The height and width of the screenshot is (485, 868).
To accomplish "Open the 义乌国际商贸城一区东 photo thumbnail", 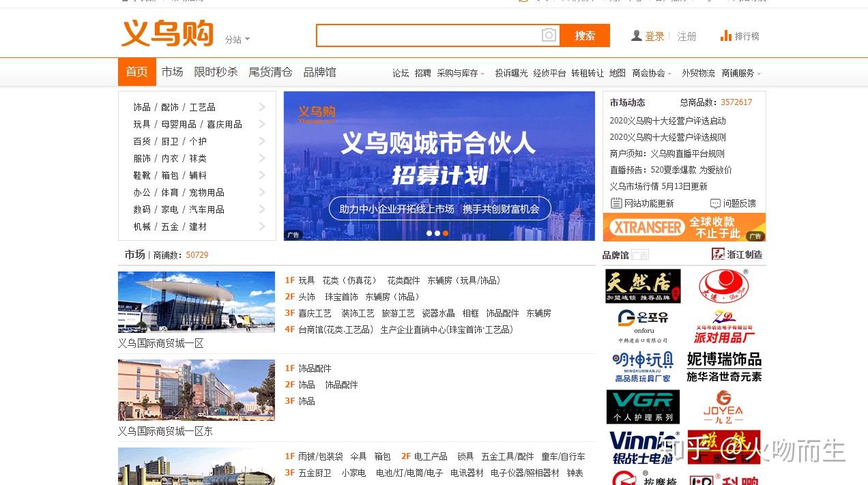I will point(197,390).
